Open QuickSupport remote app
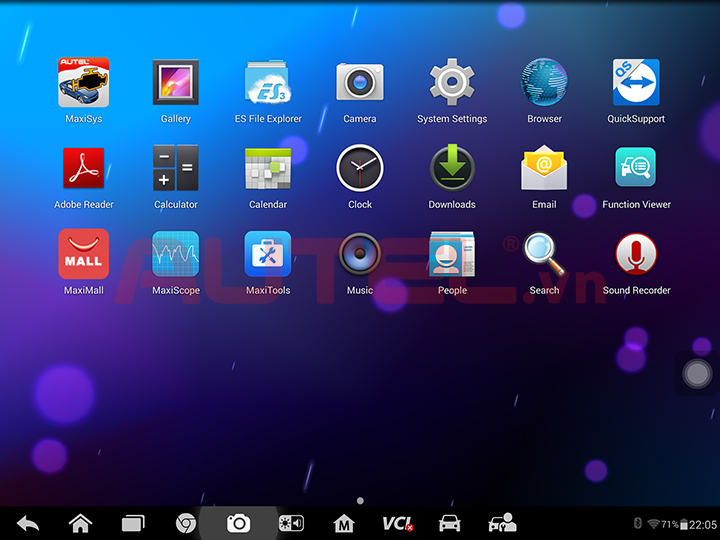This screenshot has width=720, height=540. tap(636, 83)
